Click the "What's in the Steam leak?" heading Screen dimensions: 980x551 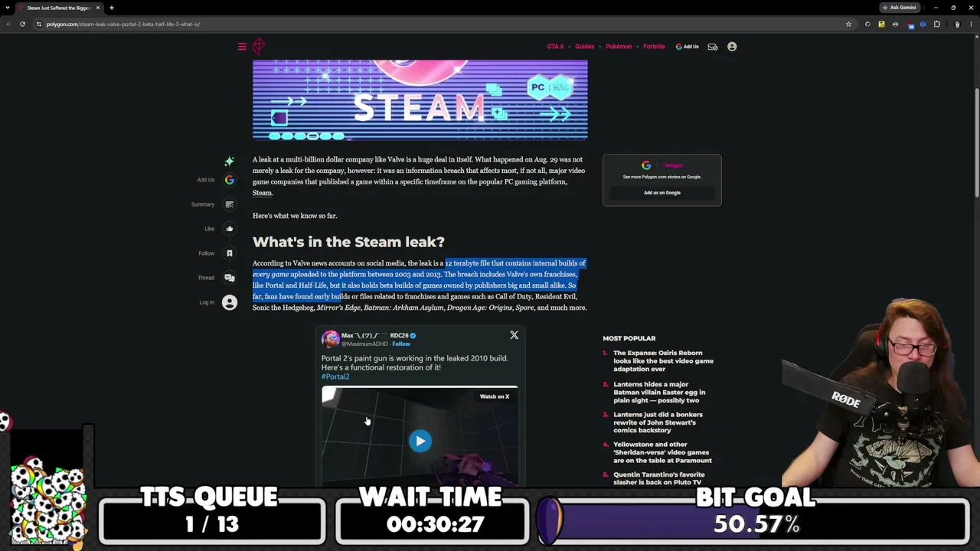click(348, 242)
